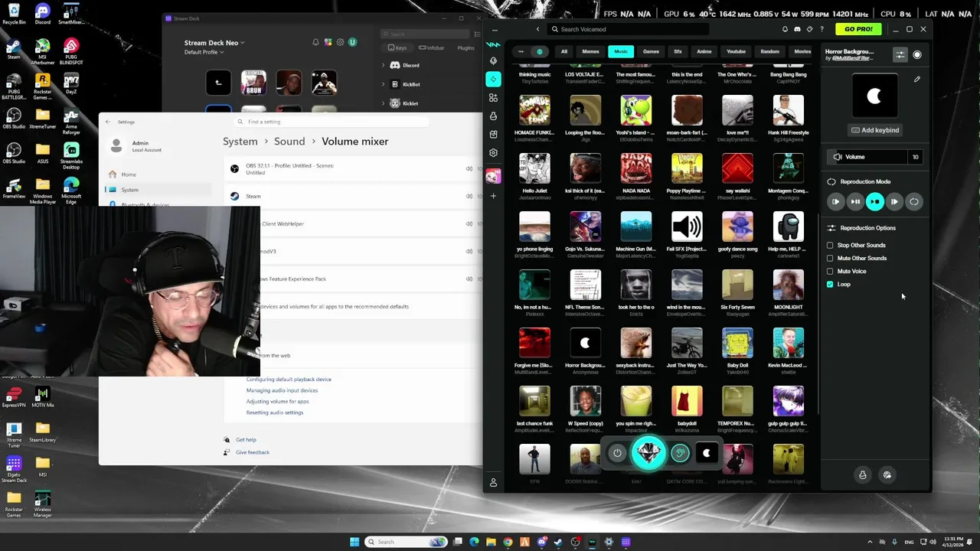Switch to Infobar tab in Stream Deck

click(432, 48)
